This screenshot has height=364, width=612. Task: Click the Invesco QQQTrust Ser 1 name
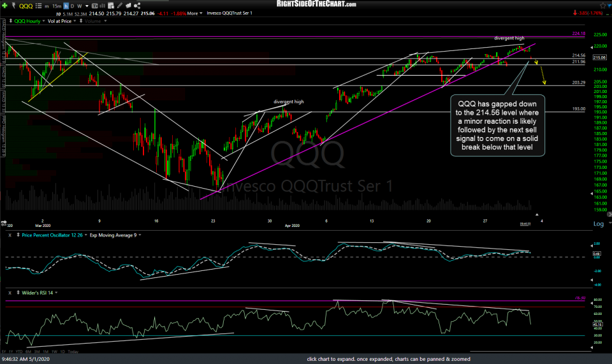point(229,13)
